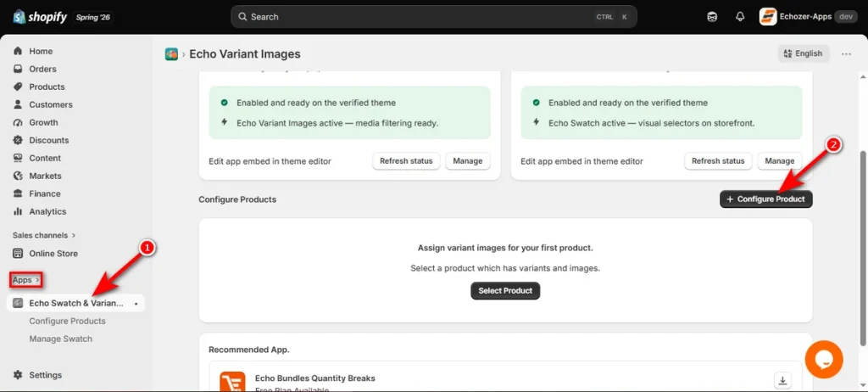Click the app icon beside Echo Variant Images title
Screen dimensions: 868x392
coord(171,53)
